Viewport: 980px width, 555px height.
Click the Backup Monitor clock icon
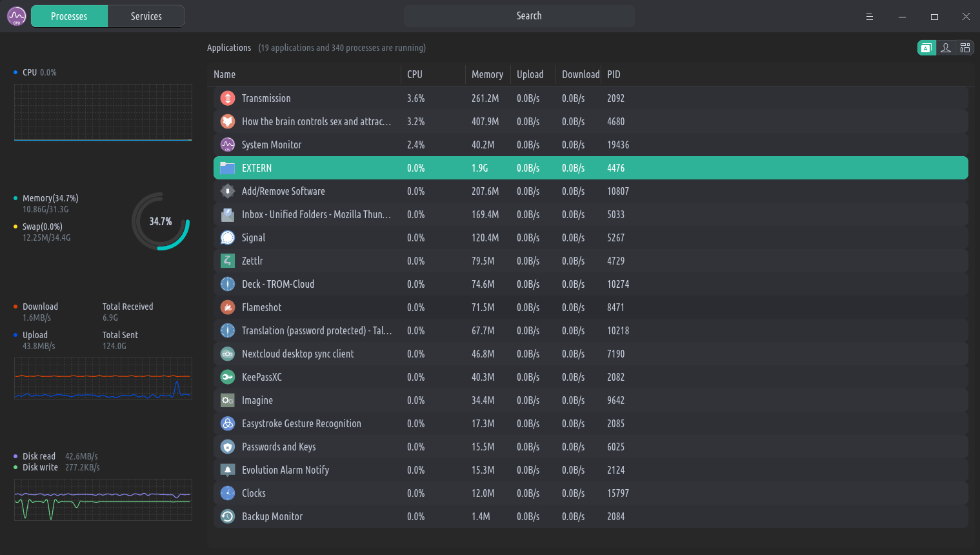tap(227, 516)
